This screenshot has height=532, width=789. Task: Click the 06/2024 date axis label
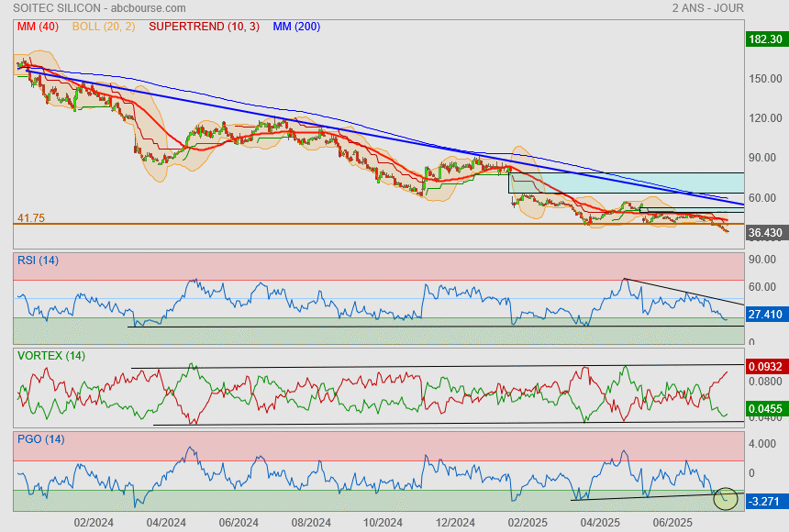point(239,523)
